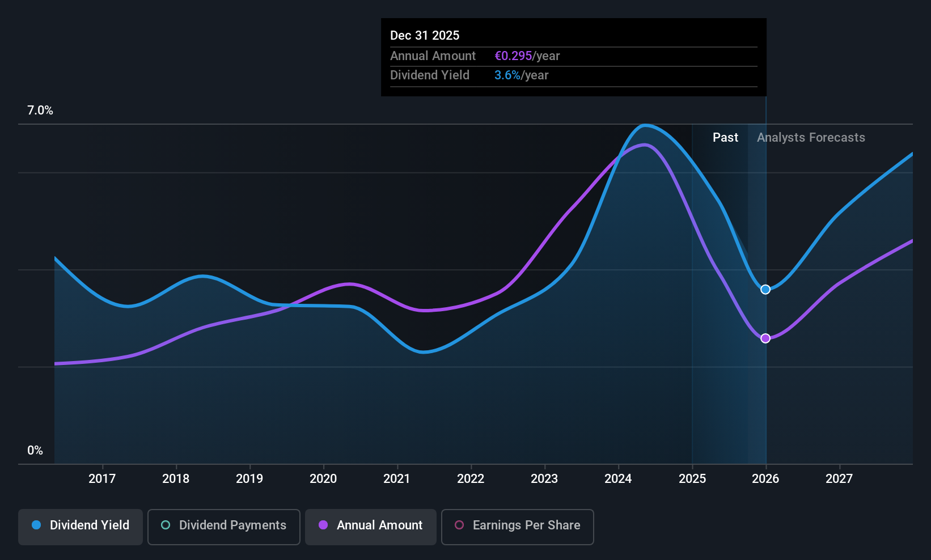Screen dimensions: 931x560
Task: Click the "Past" region label
Action: 725,138
